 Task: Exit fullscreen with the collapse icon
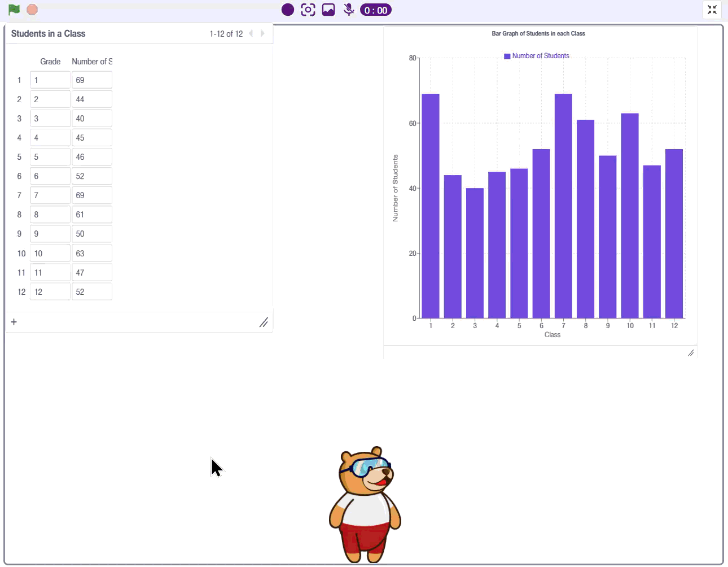[712, 10]
